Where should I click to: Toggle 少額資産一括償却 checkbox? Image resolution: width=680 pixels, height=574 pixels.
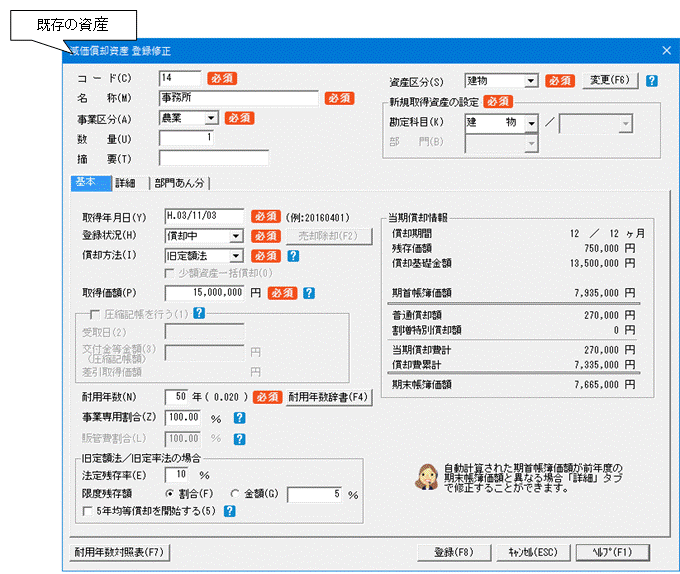(x=169, y=273)
